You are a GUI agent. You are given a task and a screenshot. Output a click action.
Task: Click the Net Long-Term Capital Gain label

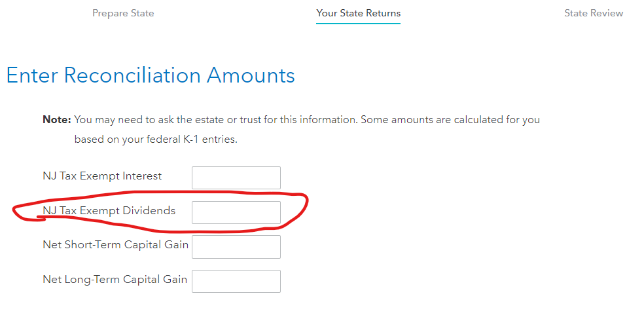pyautogui.click(x=115, y=280)
